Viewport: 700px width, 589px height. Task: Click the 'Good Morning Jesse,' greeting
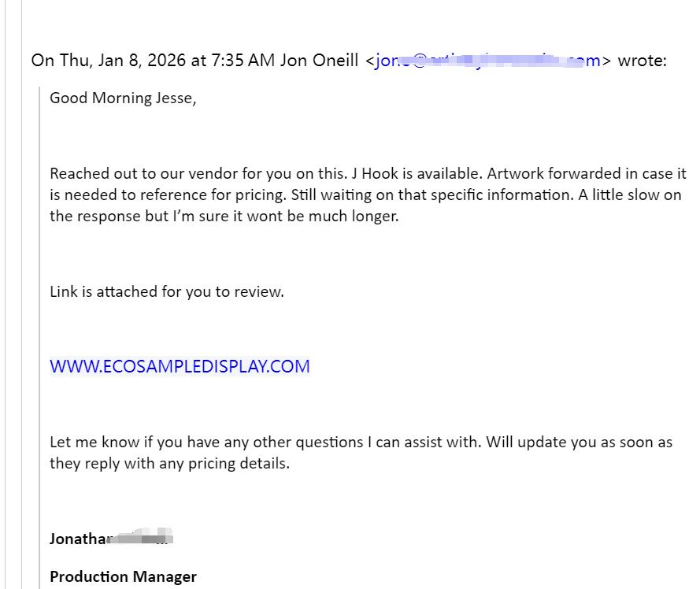pos(123,98)
